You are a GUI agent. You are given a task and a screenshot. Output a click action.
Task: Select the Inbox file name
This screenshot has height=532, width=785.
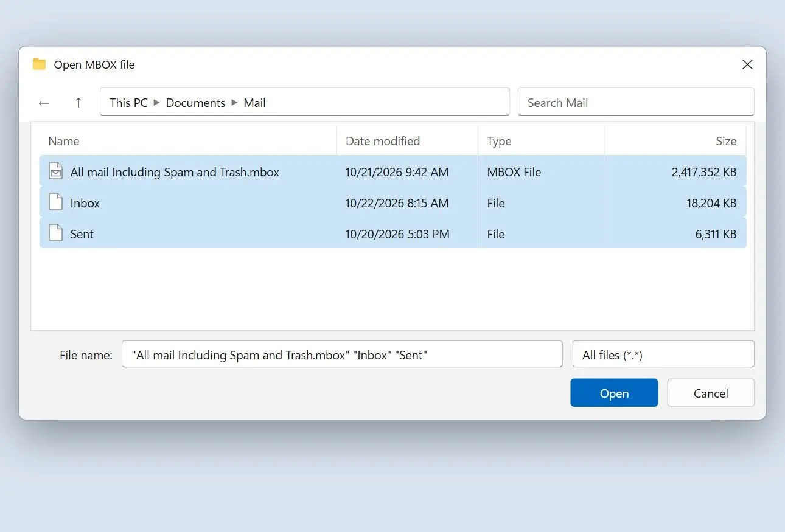pos(85,203)
